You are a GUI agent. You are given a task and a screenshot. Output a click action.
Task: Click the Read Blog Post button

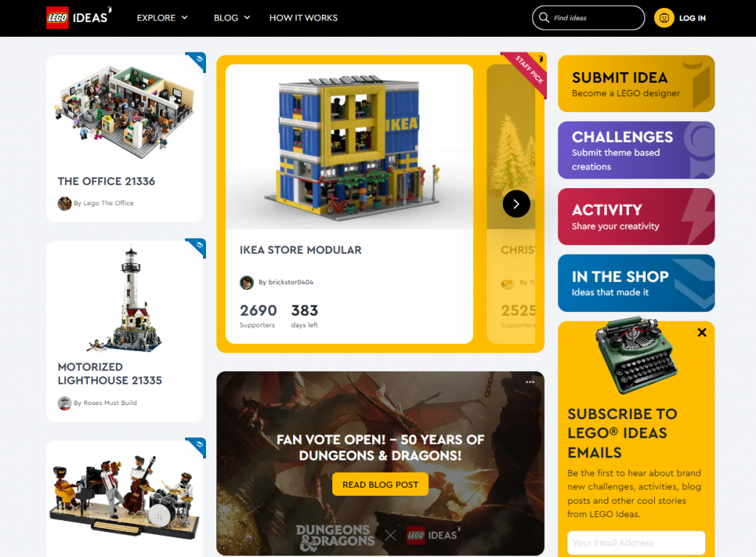coord(380,484)
